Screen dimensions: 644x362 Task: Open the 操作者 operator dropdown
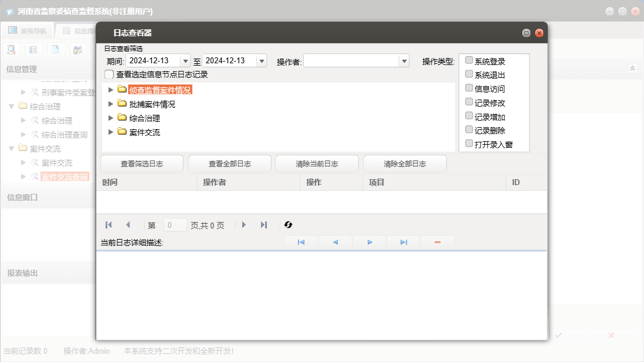coord(404,61)
